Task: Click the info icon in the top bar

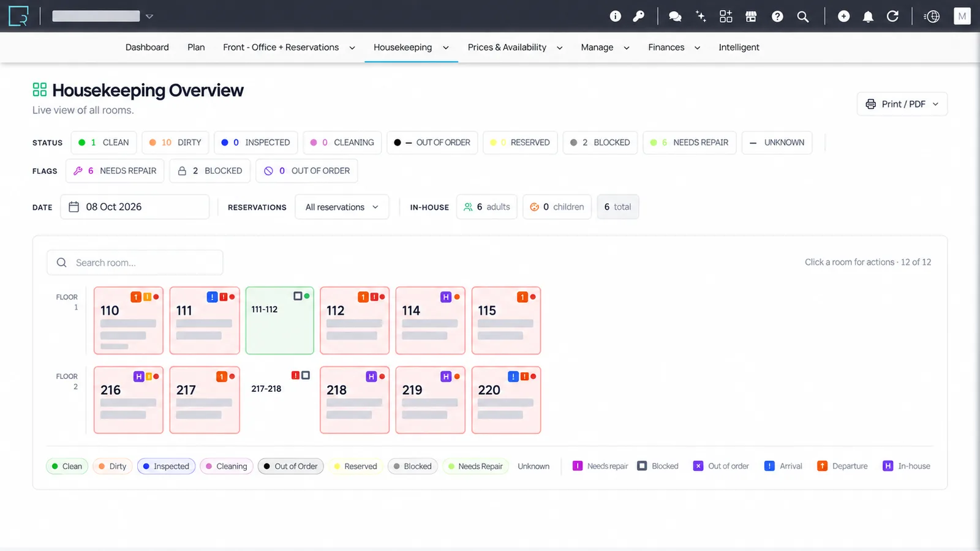Action: [x=616, y=17]
